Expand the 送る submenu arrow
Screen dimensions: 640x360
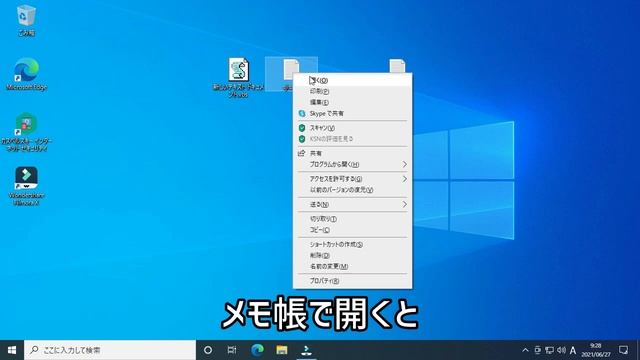click(x=404, y=204)
